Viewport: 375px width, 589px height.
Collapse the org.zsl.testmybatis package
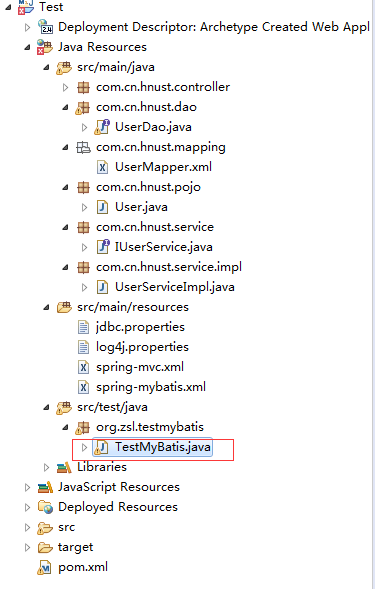(x=65, y=427)
